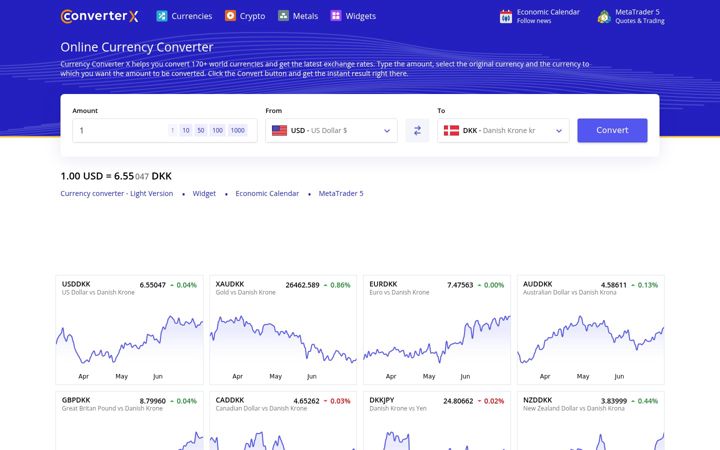The width and height of the screenshot is (720, 450).
Task: Open MetaTrader 5 link below result
Action: [x=341, y=193]
